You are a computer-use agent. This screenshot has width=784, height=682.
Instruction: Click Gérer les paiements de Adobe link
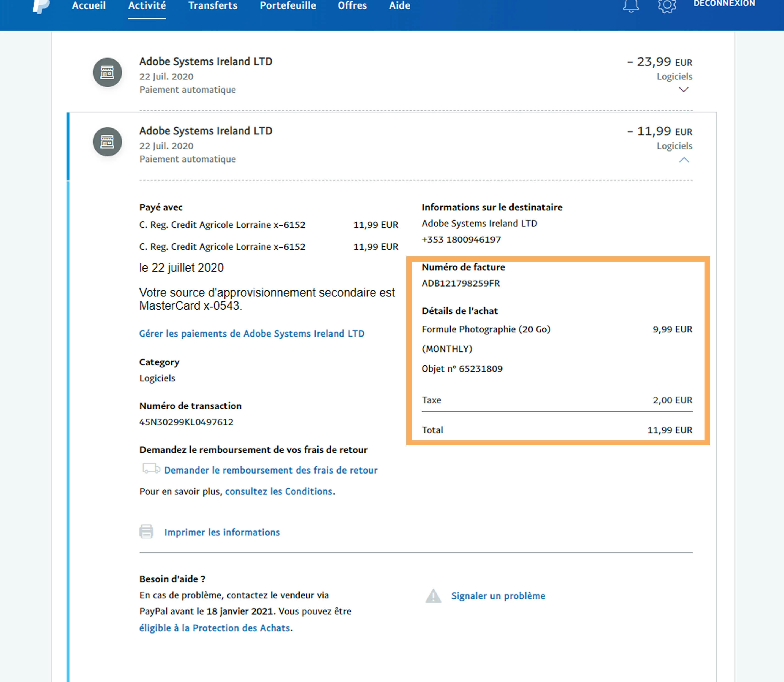pos(252,334)
